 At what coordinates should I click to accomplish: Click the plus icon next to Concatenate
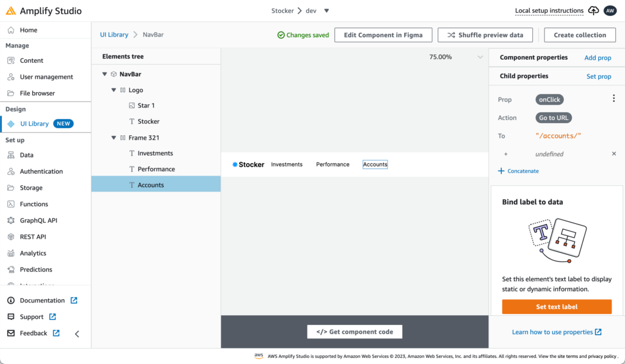point(501,171)
